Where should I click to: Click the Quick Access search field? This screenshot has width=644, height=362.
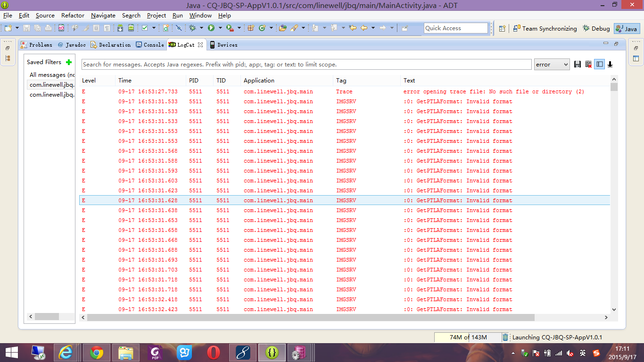point(456,28)
